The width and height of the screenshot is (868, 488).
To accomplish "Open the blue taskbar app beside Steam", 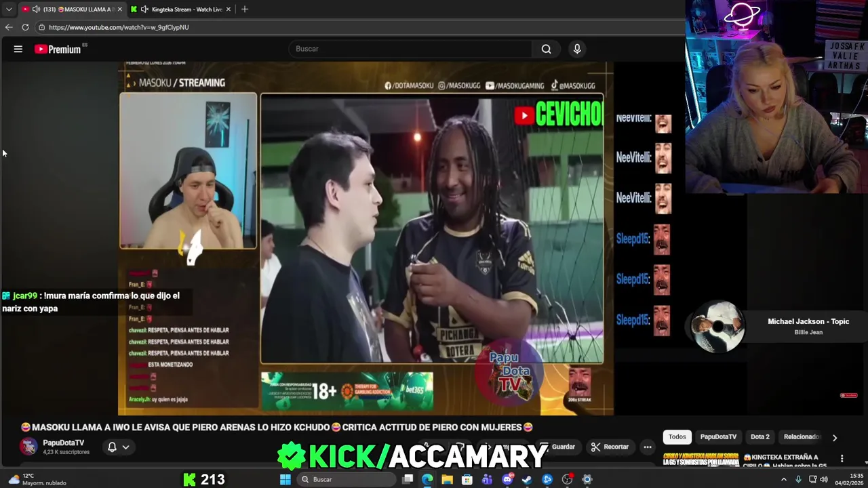I will click(x=547, y=479).
